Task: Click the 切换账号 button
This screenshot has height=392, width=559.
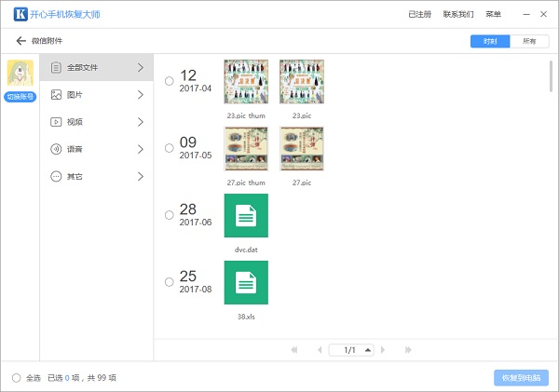Action: tap(20, 99)
